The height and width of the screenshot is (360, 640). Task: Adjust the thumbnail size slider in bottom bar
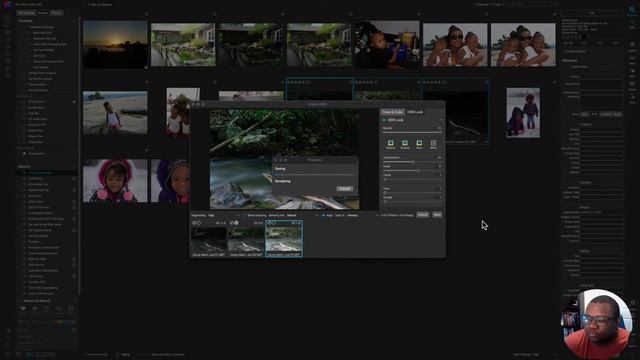coord(97,355)
